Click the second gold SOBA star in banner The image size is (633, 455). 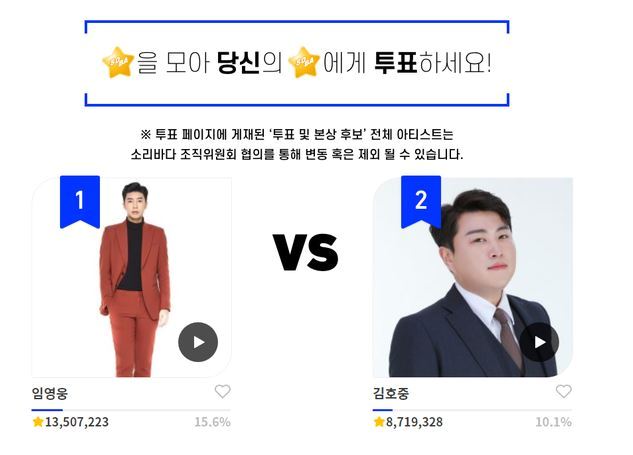click(304, 63)
